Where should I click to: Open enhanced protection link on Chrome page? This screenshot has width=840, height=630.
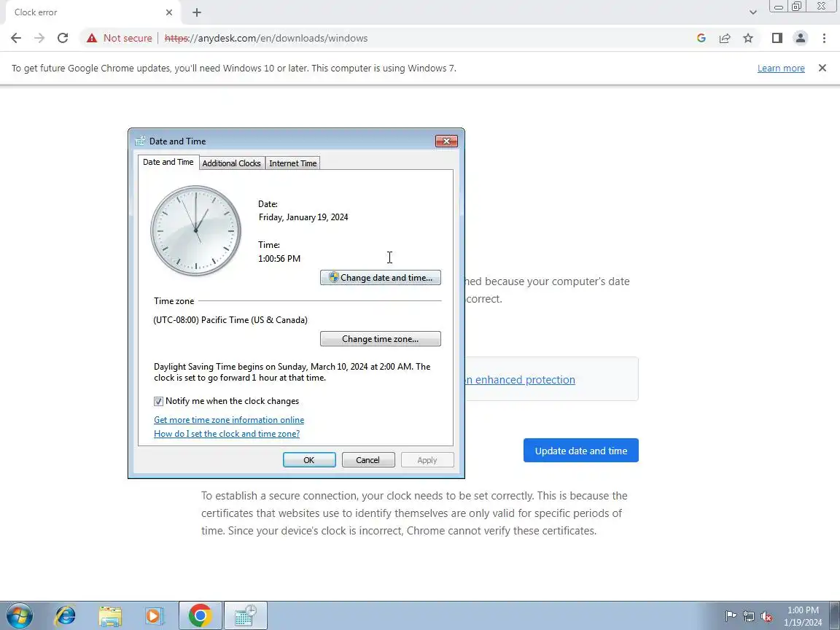point(520,380)
